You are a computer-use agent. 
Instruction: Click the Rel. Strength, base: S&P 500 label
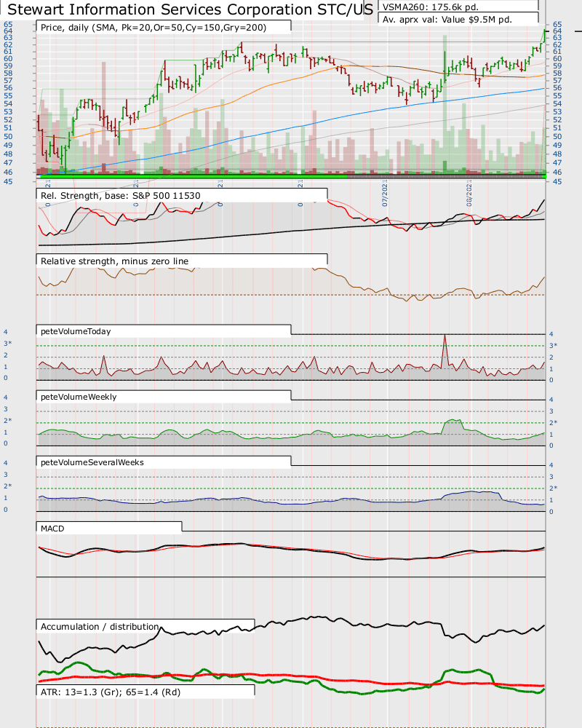tap(120, 195)
